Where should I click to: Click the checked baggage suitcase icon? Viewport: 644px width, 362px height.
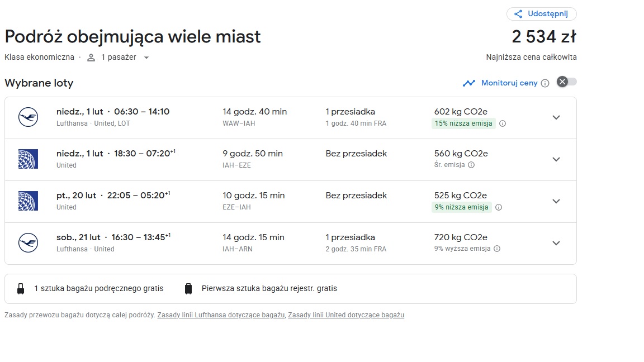(x=188, y=289)
